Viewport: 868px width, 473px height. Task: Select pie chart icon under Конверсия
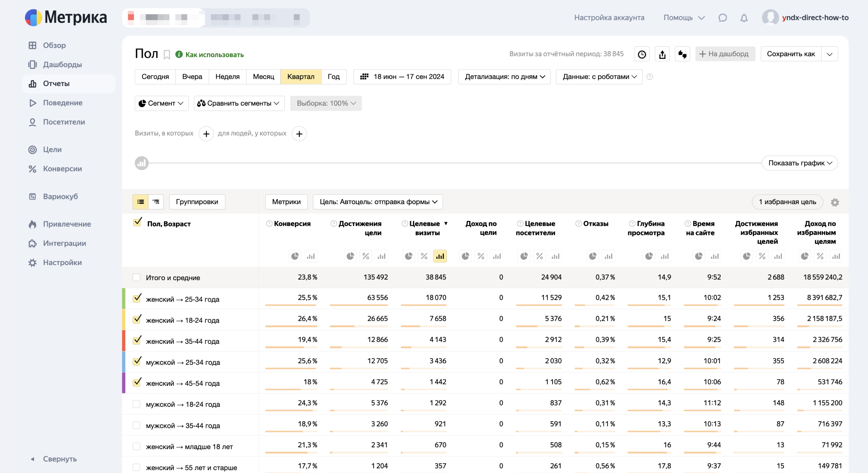coord(295,256)
